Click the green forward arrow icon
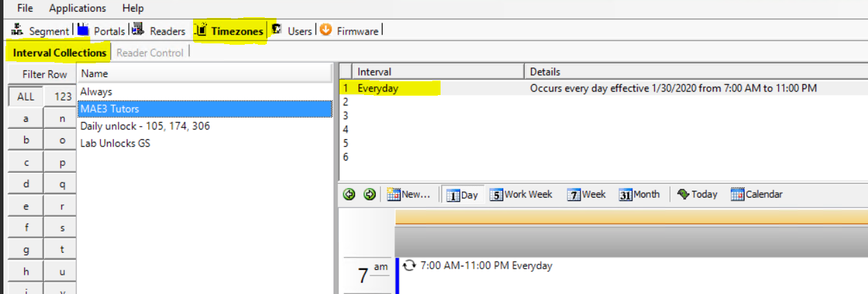 (x=370, y=195)
